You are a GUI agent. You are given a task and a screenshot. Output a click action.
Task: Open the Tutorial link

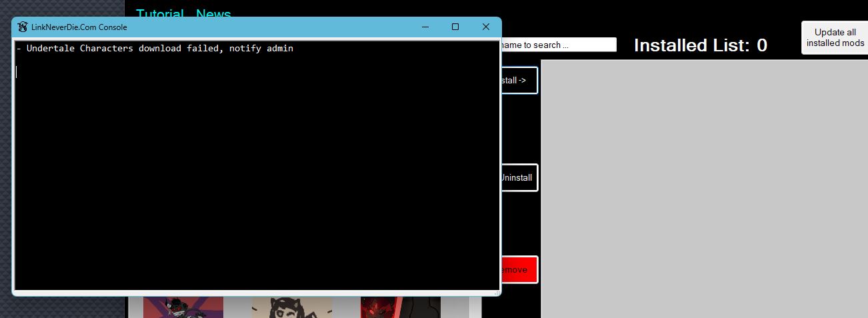click(x=160, y=13)
